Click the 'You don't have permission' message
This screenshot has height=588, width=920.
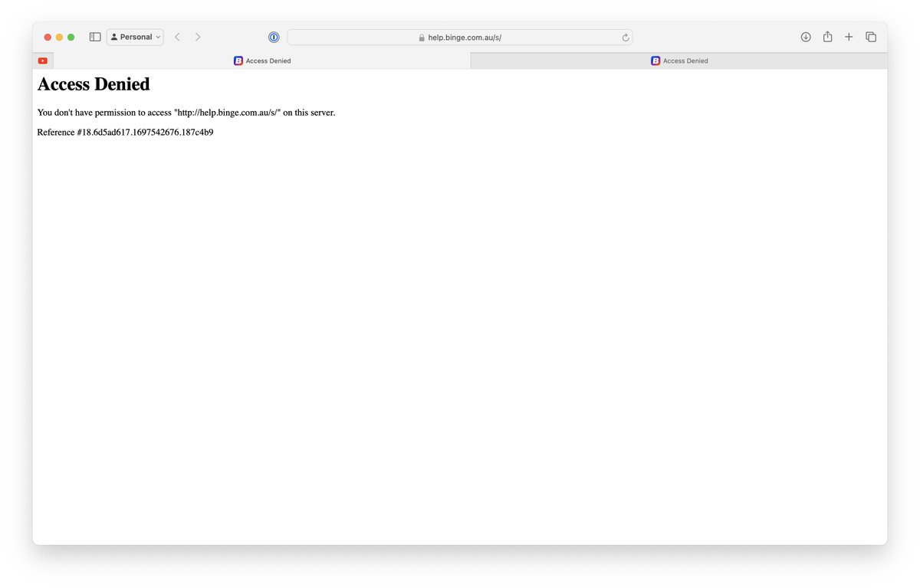coord(186,113)
